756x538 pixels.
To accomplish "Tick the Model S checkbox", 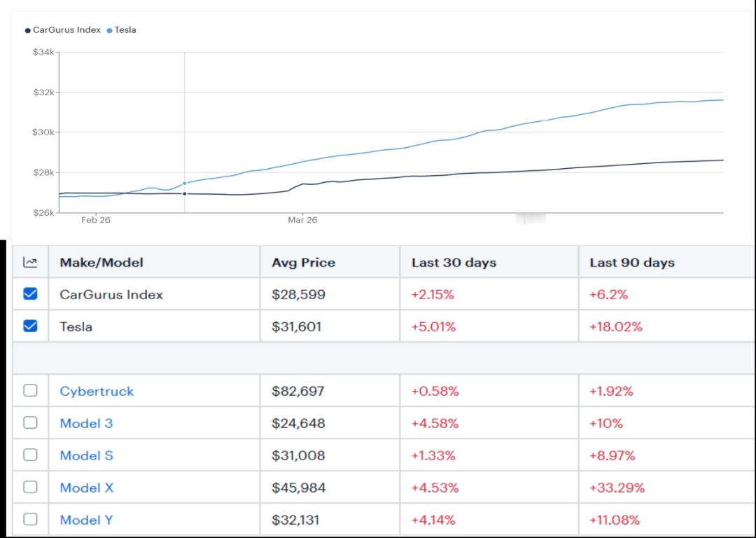I will pyautogui.click(x=30, y=455).
